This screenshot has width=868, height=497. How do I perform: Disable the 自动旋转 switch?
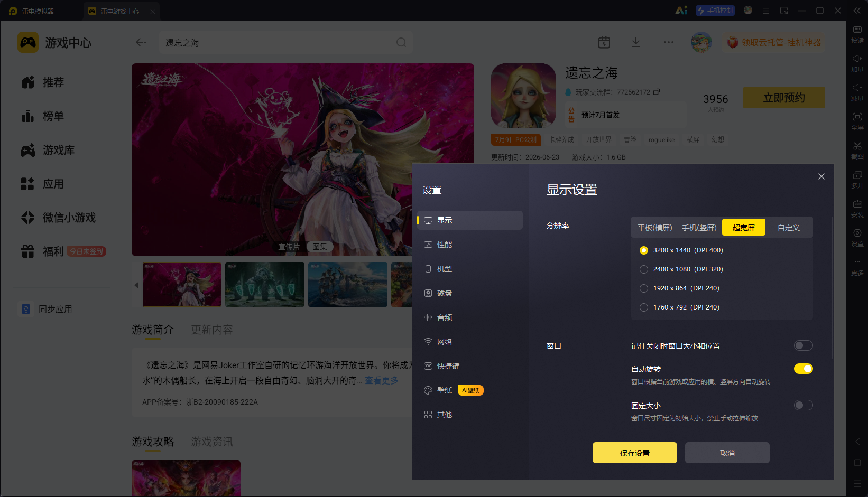pos(803,369)
